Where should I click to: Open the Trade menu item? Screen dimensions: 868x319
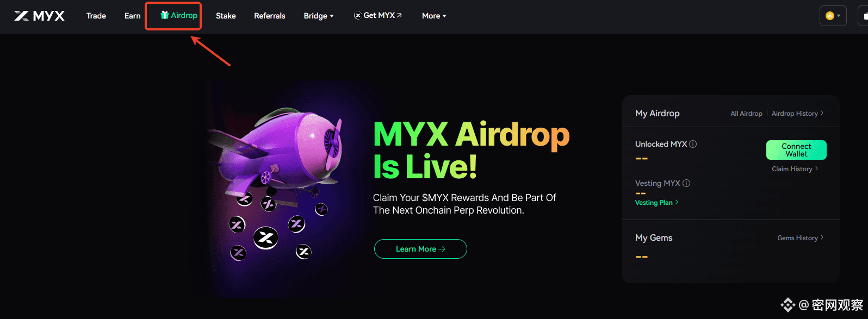click(96, 16)
